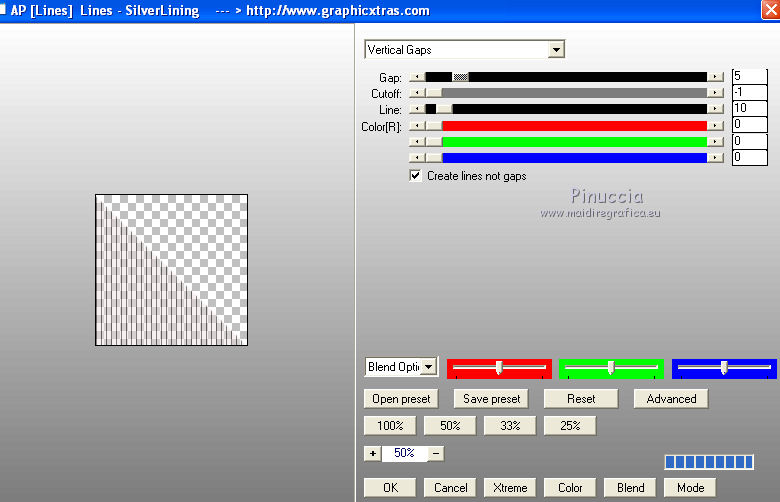This screenshot has width=780, height=502.
Task: Click the blue color slider left arrow
Action: (x=417, y=157)
